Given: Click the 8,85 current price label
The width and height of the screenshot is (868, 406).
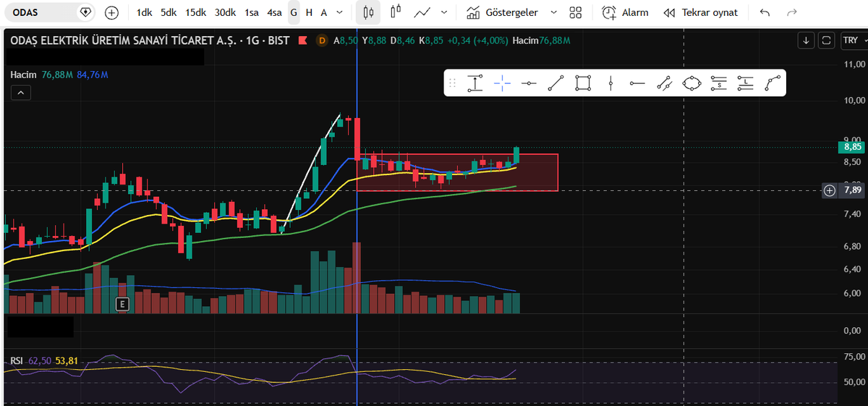Looking at the screenshot, I should (853, 147).
